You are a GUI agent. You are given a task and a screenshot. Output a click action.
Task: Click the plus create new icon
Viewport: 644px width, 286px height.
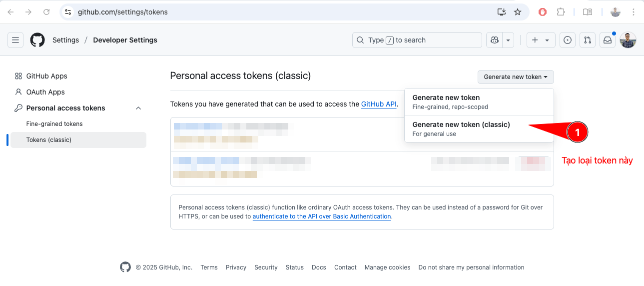[x=535, y=40]
